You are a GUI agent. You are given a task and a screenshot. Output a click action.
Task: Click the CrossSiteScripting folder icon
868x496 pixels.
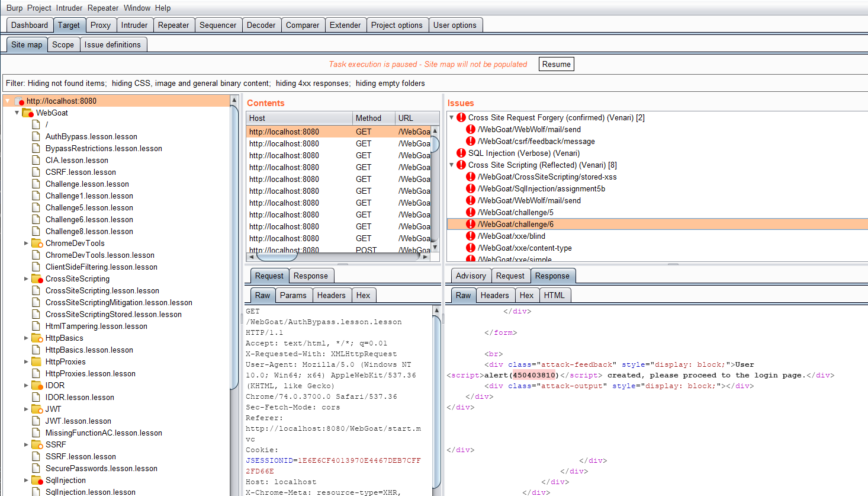click(x=37, y=279)
